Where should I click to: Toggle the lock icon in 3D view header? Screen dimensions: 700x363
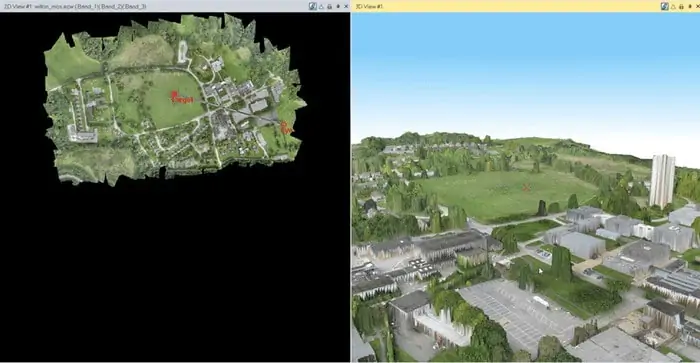(681, 6)
